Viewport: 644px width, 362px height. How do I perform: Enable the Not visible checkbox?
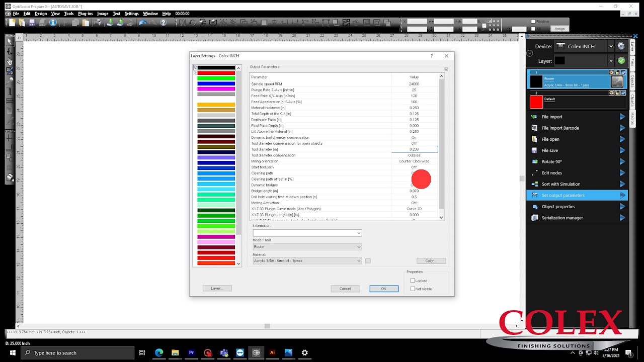click(x=413, y=289)
